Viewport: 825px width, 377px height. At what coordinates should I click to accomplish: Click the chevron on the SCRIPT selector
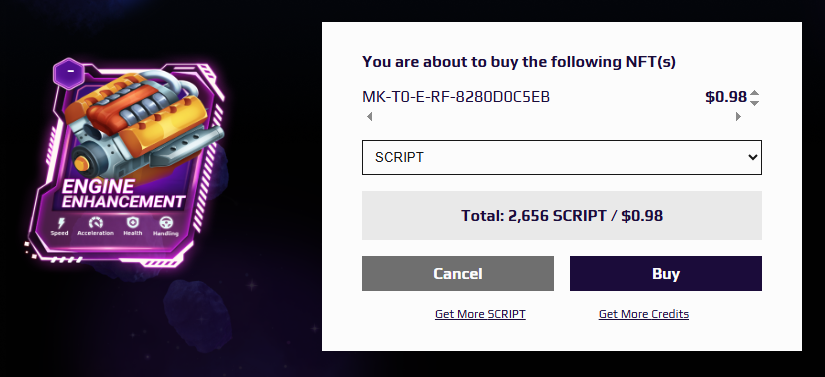(752, 157)
